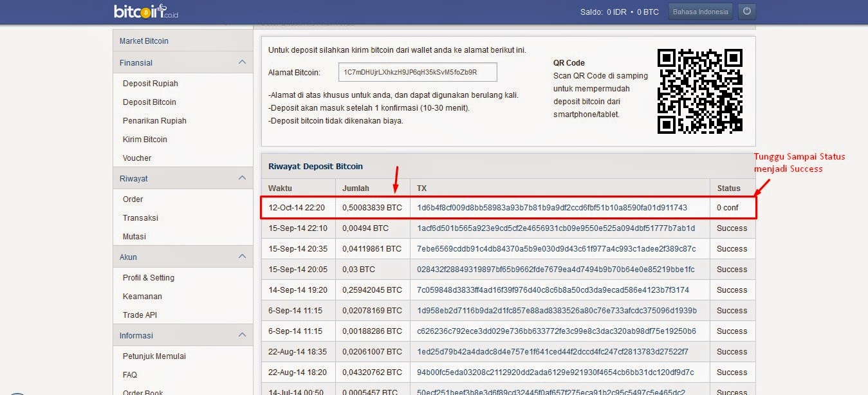This screenshot has height=395, width=868.
Task: Click the amount 0,02061007 BTC
Action: click(x=373, y=352)
